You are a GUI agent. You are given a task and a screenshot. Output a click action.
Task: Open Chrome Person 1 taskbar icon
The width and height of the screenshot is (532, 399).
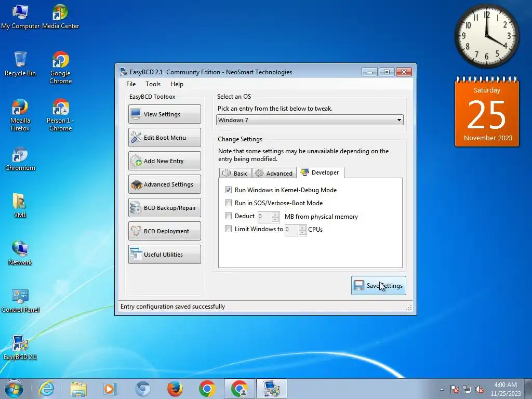click(239, 389)
